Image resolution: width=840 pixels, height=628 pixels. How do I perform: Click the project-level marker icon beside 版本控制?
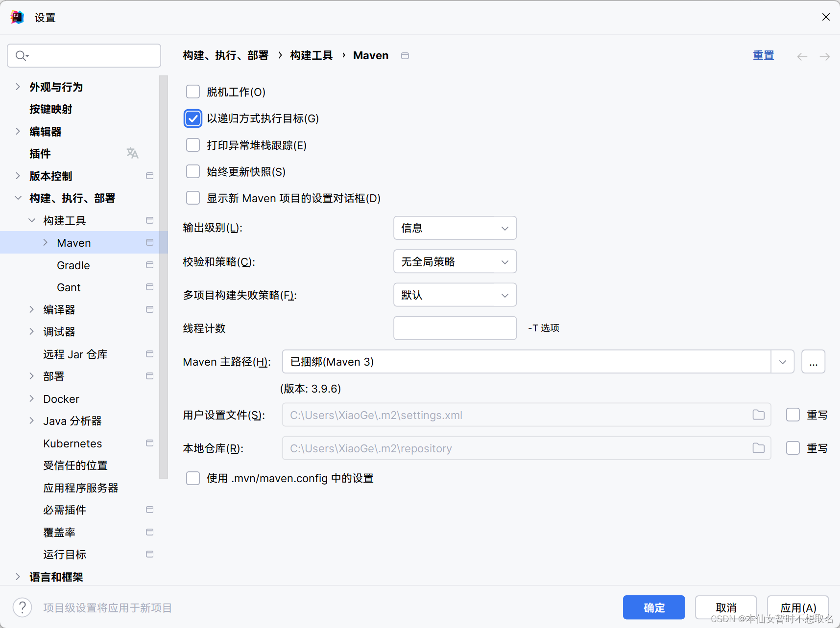pos(150,176)
